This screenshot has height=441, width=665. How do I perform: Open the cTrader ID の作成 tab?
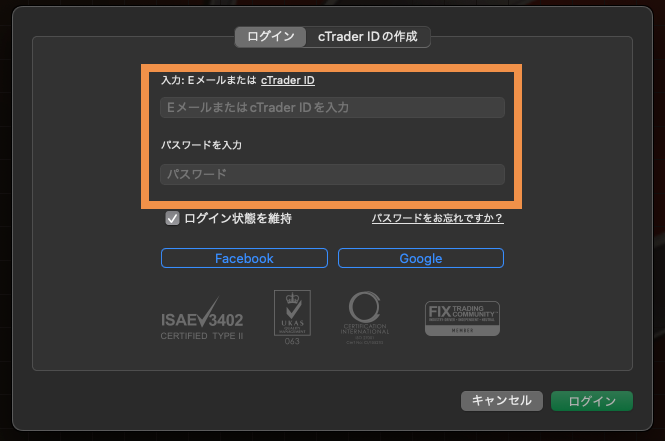[368, 37]
